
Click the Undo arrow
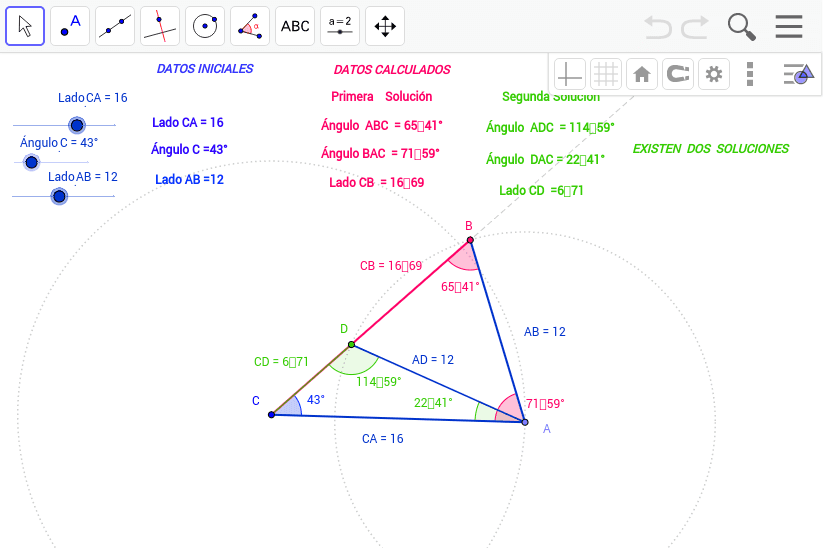tap(658, 27)
